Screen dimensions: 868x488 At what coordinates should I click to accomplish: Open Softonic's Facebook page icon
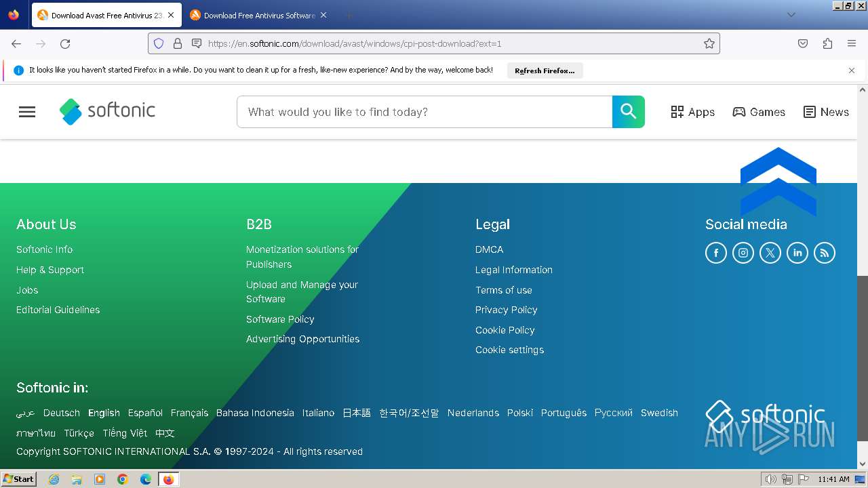coord(716,253)
